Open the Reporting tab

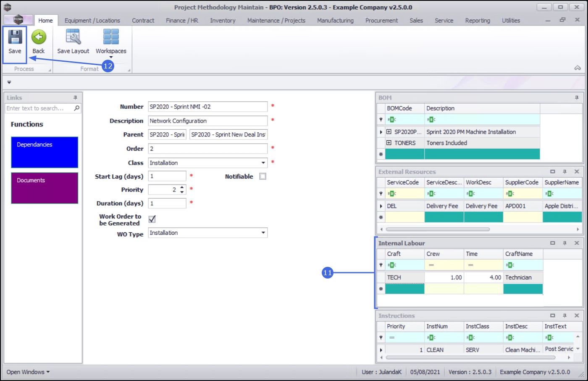[478, 20]
